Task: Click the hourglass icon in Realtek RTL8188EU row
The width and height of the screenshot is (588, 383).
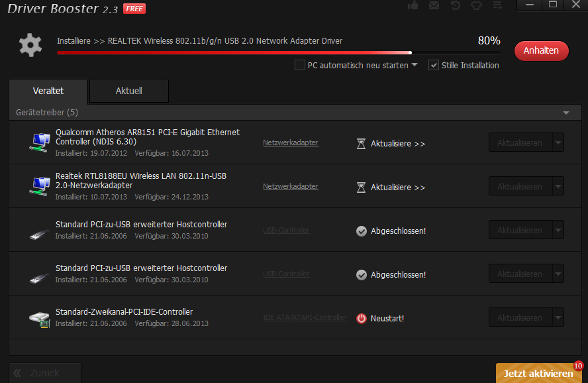Action: coord(361,187)
